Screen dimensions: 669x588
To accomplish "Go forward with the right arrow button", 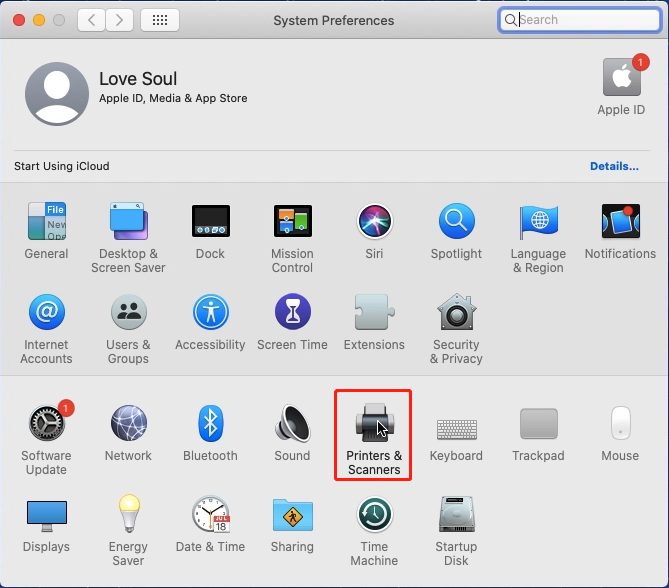I will click(x=119, y=20).
